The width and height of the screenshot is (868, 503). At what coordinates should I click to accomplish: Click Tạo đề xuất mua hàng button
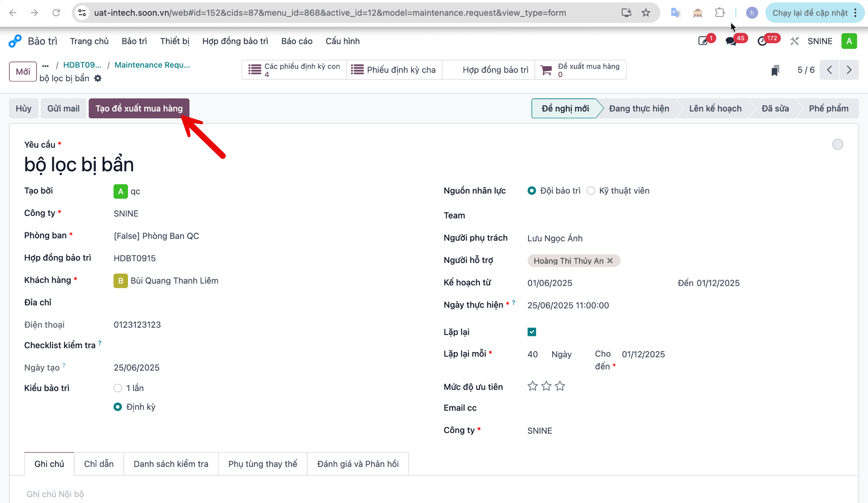tap(139, 109)
